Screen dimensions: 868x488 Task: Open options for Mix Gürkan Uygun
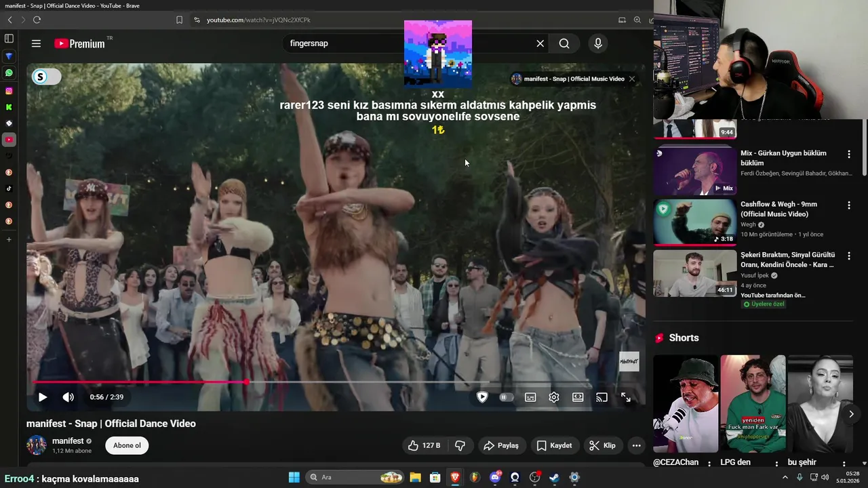point(848,155)
